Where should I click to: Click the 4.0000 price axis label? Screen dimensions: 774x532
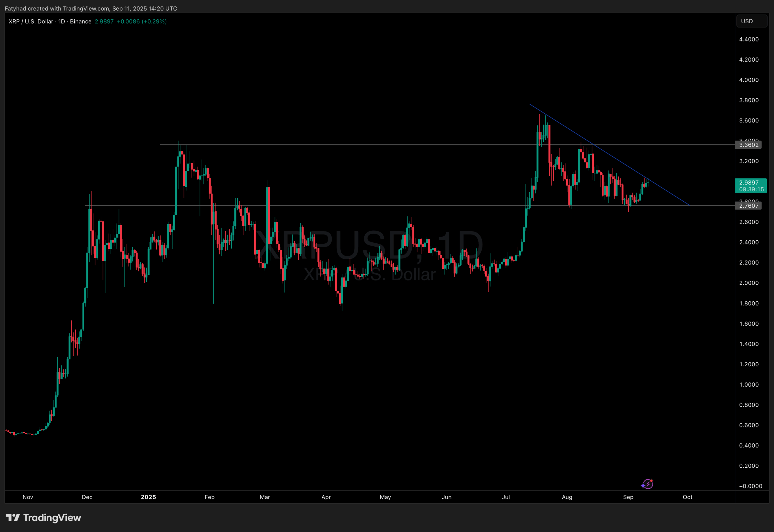749,80
